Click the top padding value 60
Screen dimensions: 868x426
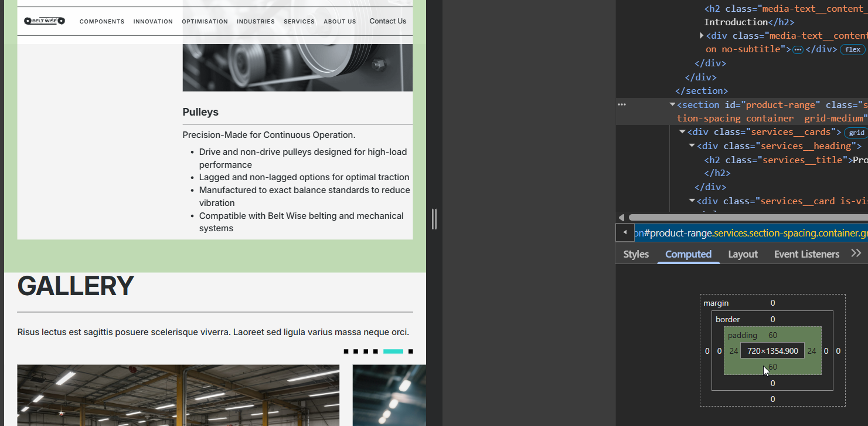(772, 335)
